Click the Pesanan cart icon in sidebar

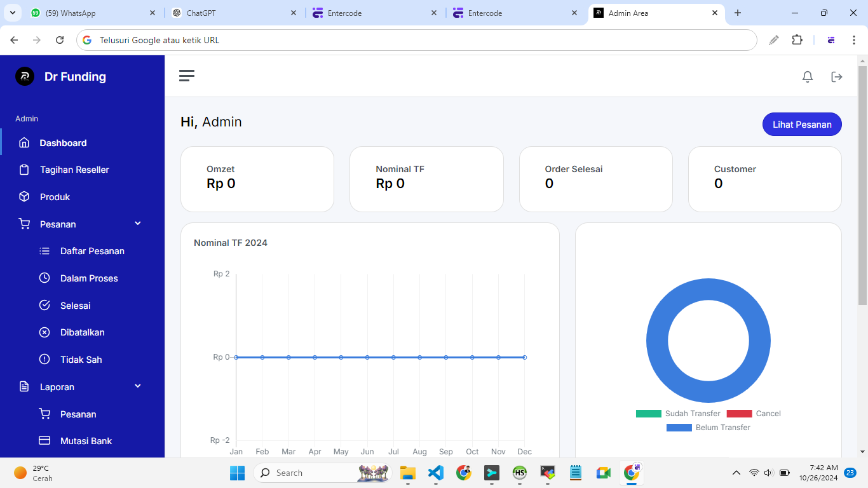(x=24, y=224)
